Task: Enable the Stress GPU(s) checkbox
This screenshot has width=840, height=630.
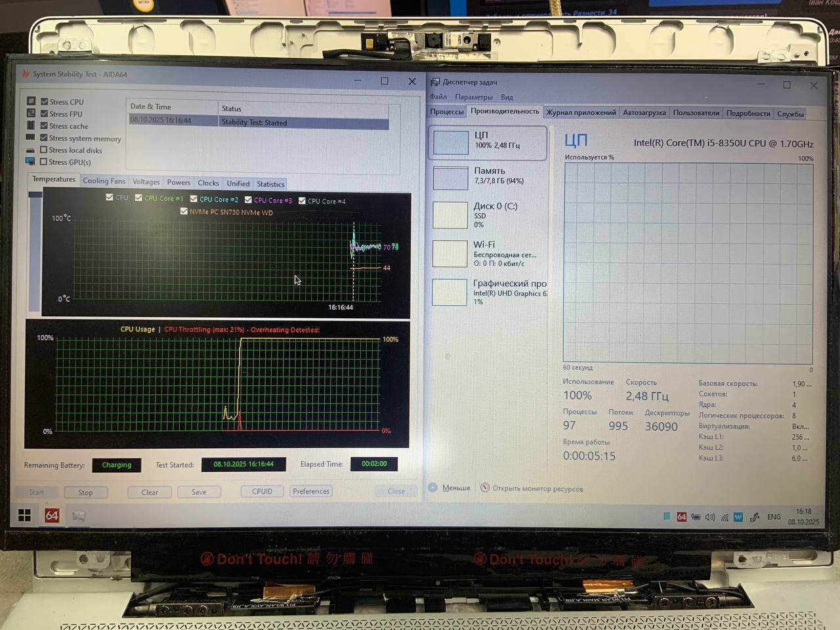Action: point(44,162)
